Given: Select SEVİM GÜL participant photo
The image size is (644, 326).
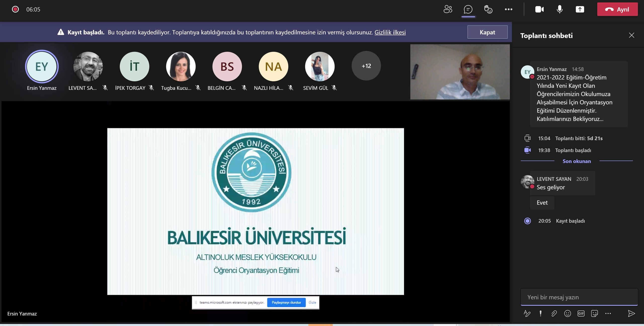Looking at the screenshot, I should [x=320, y=66].
